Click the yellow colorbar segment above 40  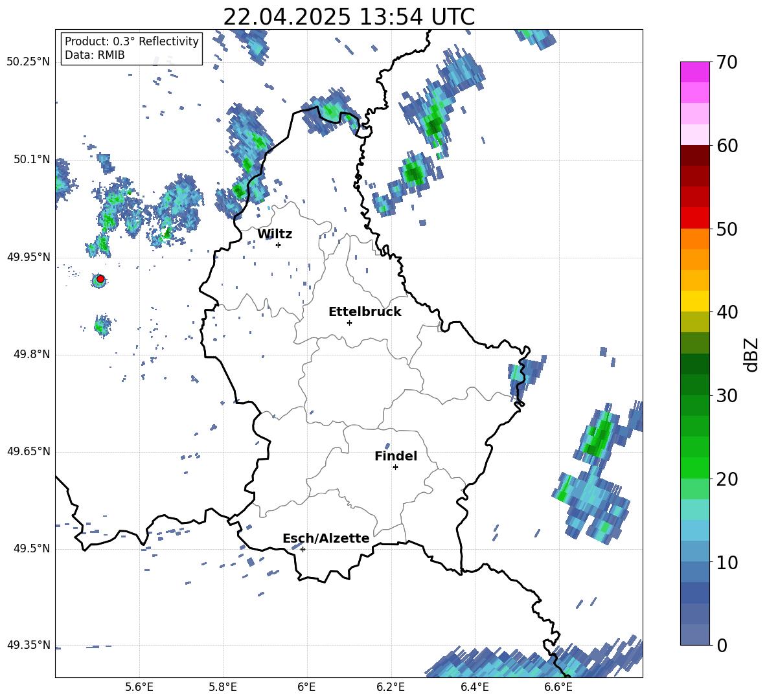[x=694, y=301]
